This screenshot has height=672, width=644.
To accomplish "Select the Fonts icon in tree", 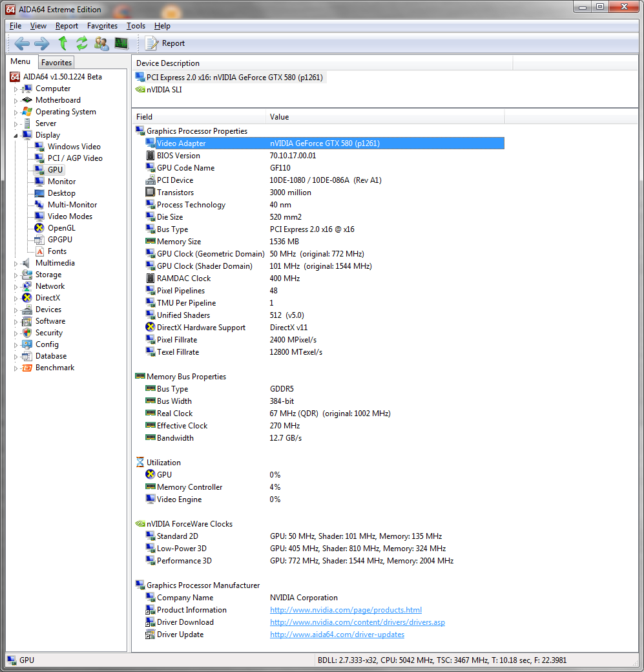I will tap(39, 251).
